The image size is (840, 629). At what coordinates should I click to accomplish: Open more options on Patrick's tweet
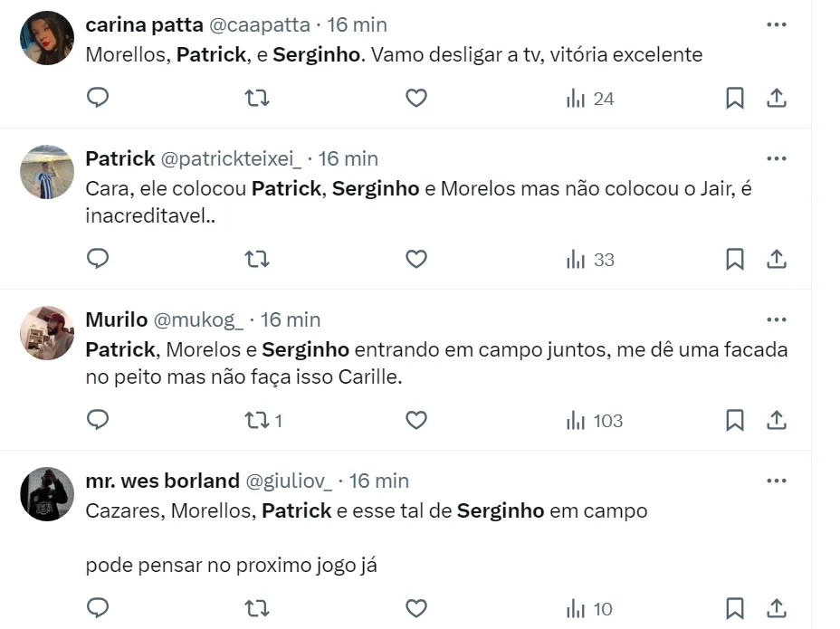776,158
